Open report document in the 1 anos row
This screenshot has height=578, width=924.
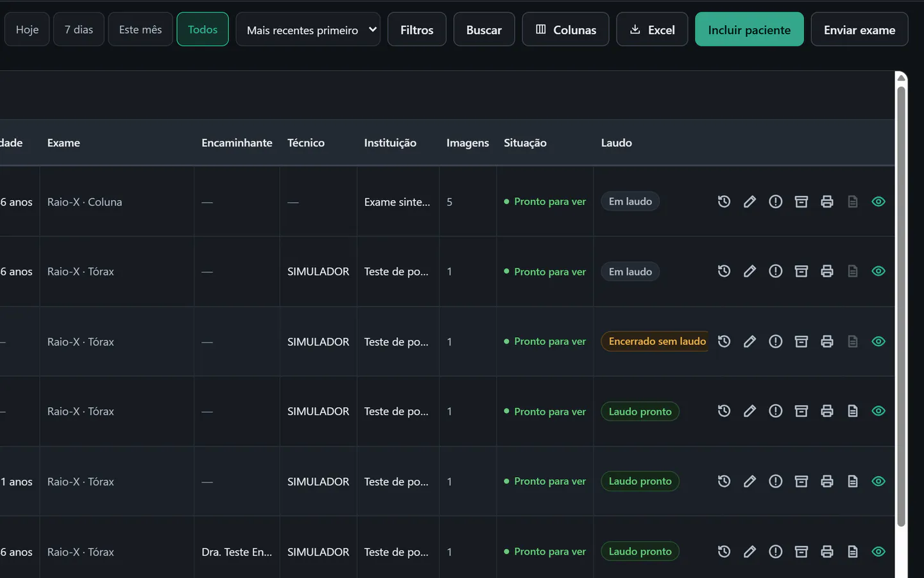click(853, 482)
